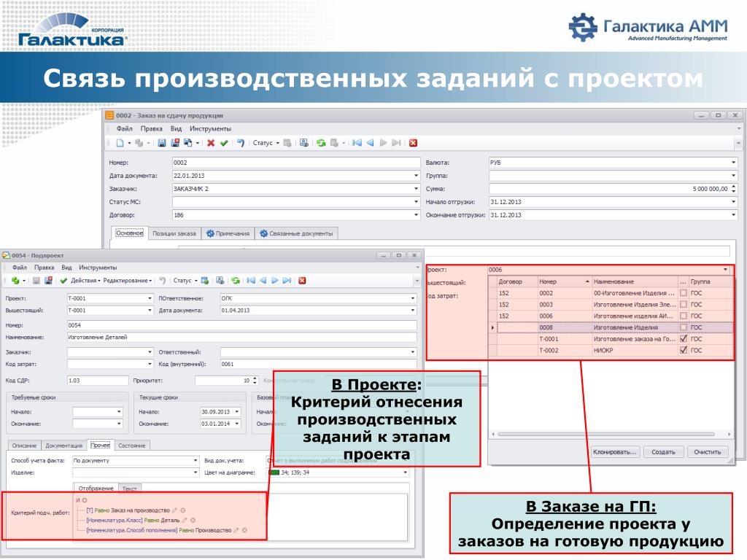Go to next record in Подпроект toolbar

275,281
